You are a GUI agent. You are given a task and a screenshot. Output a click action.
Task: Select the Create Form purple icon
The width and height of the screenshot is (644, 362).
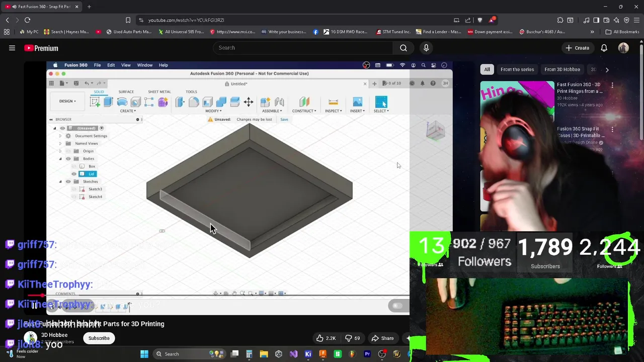click(x=163, y=102)
